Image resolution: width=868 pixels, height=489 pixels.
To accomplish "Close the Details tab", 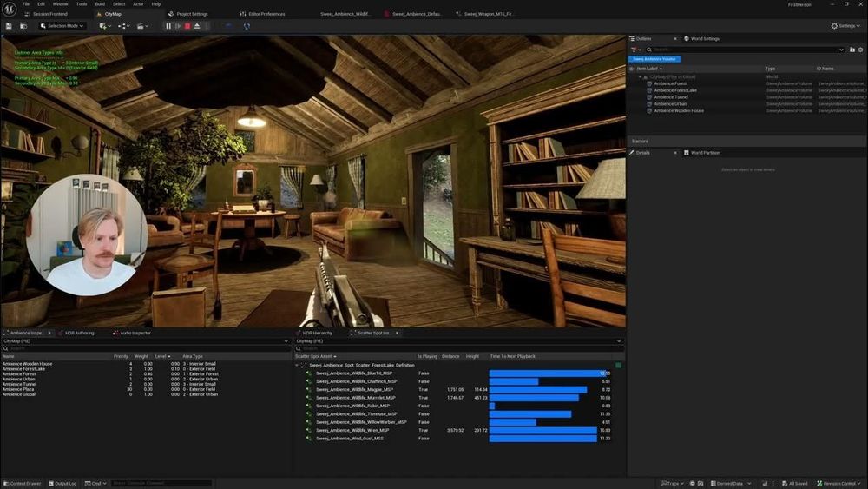I will (674, 153).
